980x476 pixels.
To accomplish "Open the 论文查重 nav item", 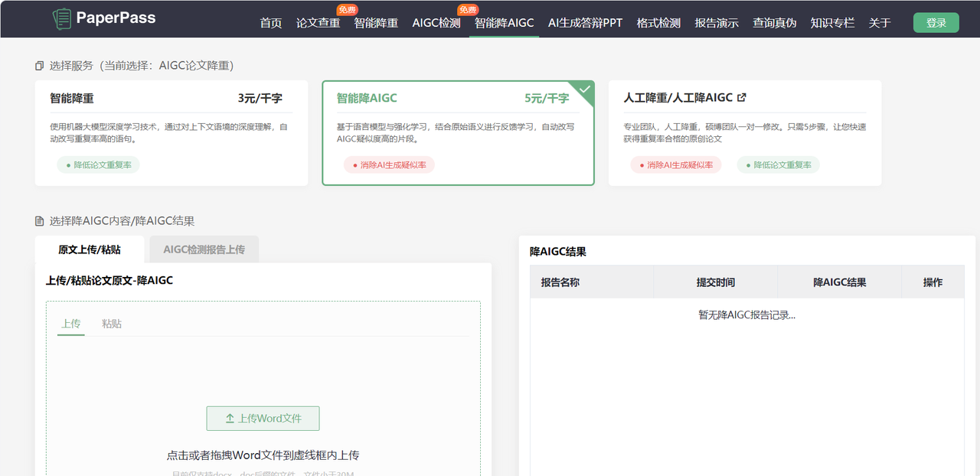I will (x=318, y=23).
